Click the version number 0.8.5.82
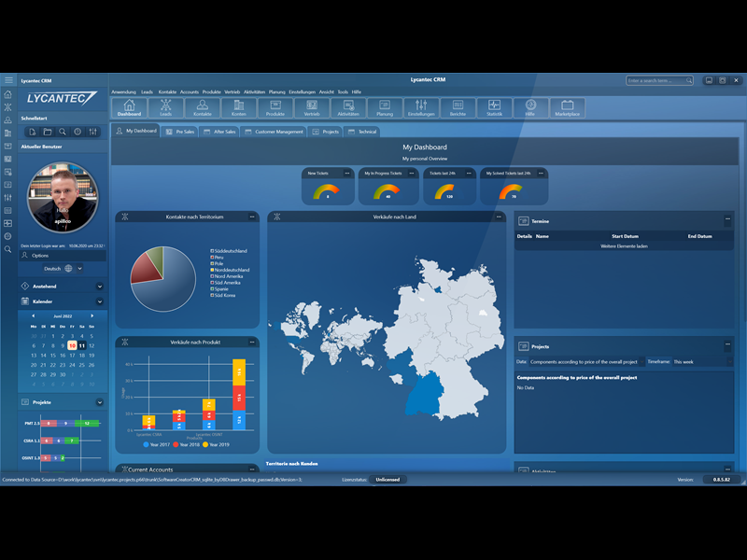Screen dimensions: 747x560 (x=721, y=480)
